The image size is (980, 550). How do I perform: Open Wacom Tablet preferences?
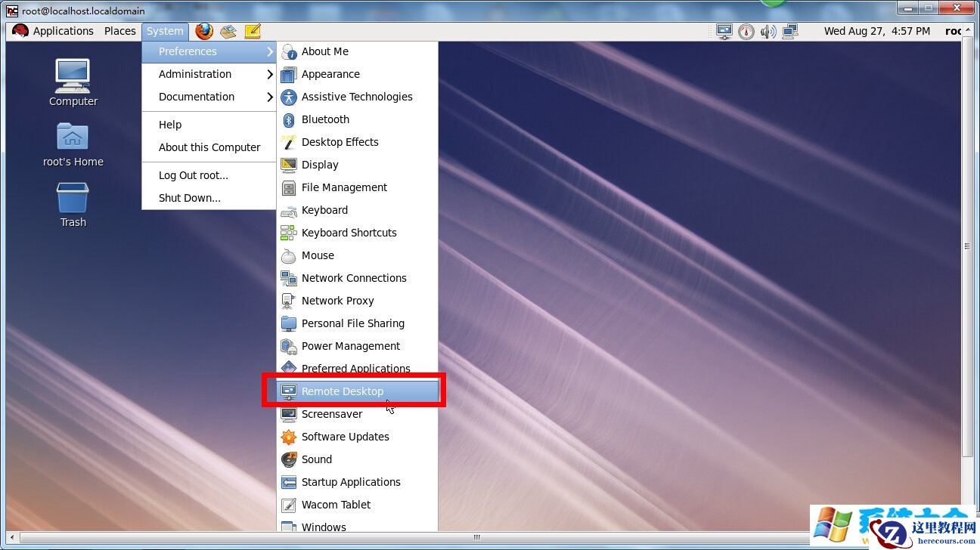(358, 505)
